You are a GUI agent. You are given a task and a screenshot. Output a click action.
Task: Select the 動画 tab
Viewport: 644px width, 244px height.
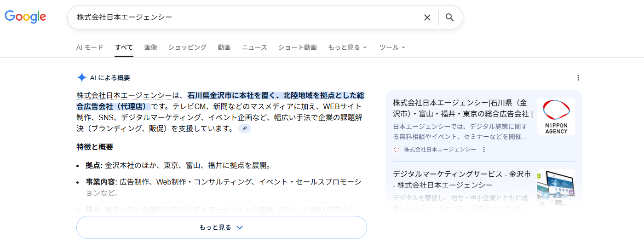pyautogui.click(x=224, y=47)
